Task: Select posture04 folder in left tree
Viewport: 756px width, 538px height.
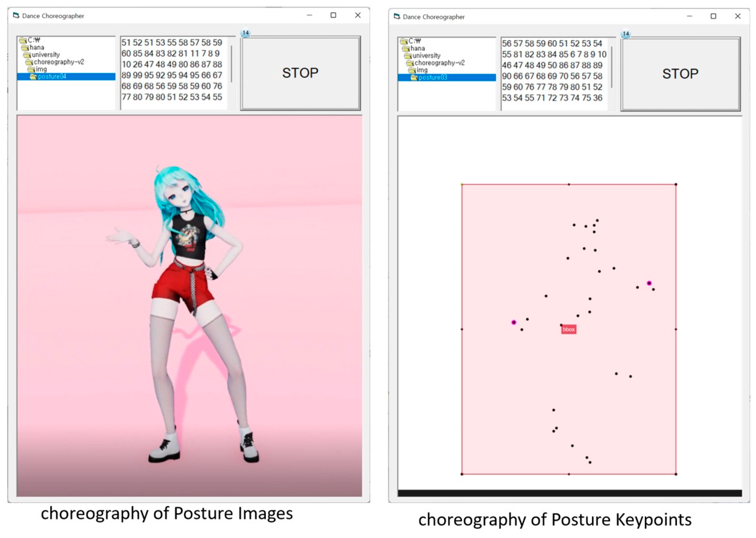Action: click(52, 77)
